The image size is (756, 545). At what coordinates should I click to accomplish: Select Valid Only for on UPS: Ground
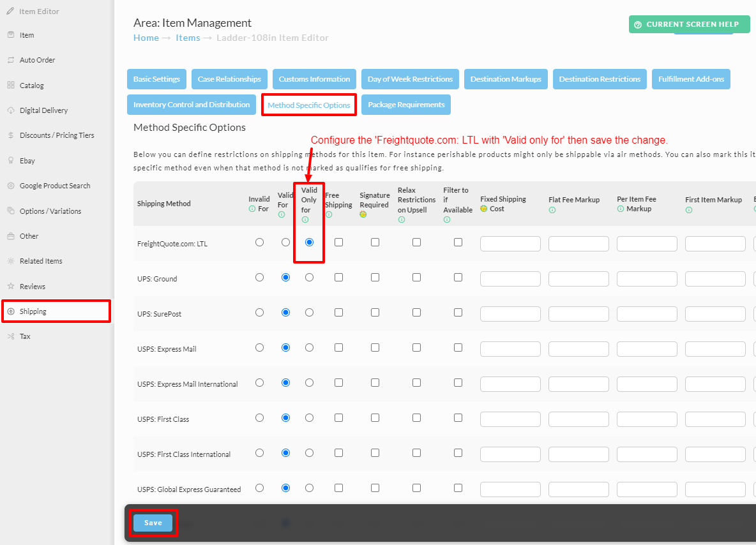click(x=310, y=278)
